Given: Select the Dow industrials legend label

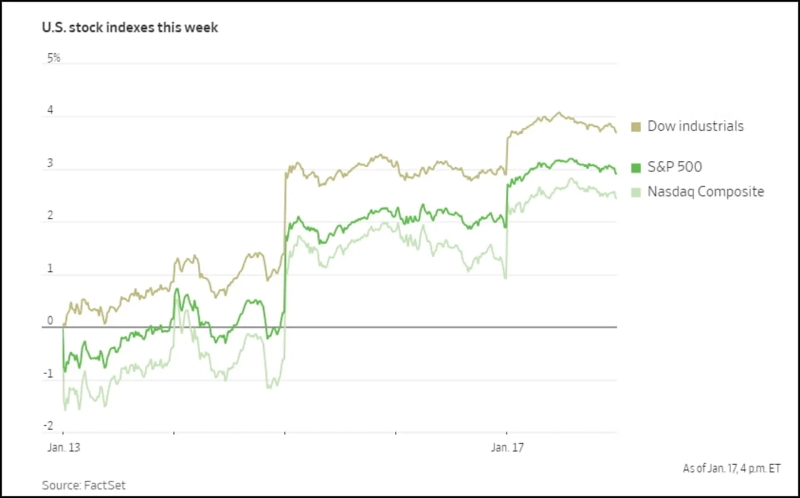Looking at the screenshot, I should click(x=695, y=126).
